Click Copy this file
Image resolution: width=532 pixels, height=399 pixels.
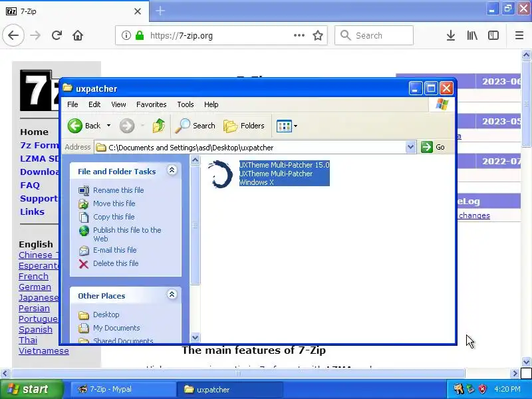coord(114,217)
